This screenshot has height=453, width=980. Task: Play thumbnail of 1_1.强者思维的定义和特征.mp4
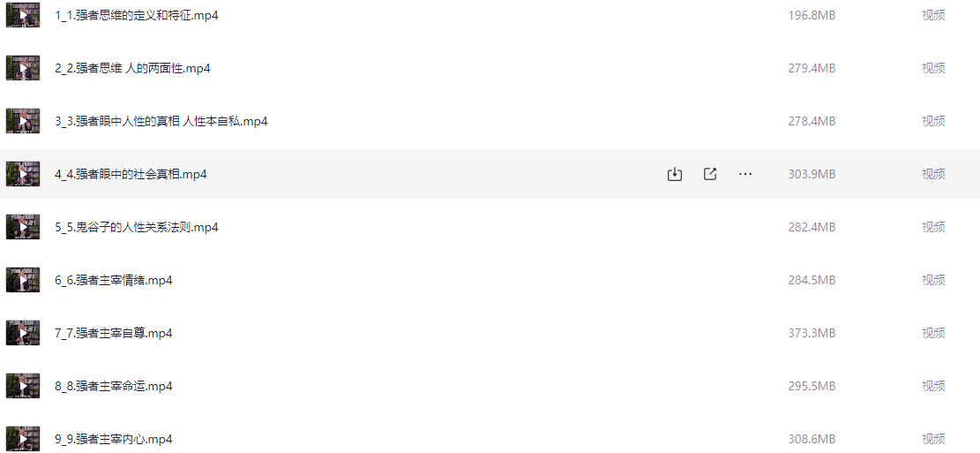23,15
